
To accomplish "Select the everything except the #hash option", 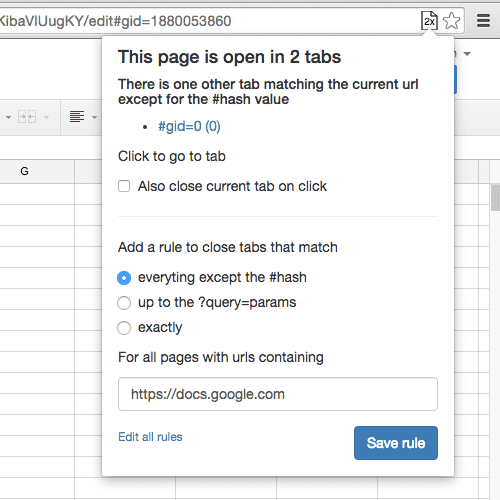I will (124, 278).
